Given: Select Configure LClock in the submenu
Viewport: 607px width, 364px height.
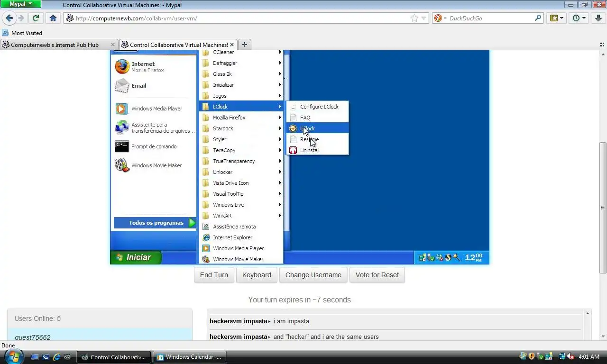Looking at the screenshot, I should (317, 107).
